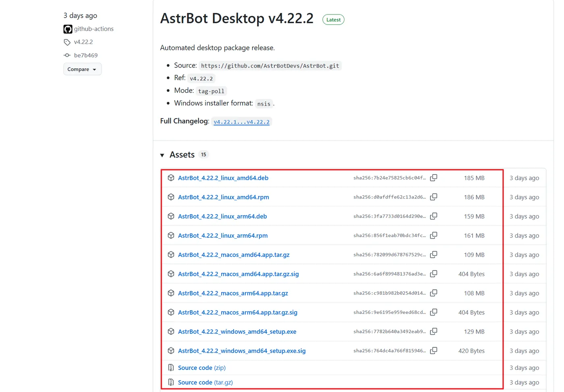Download Source code (tar.gz)
This screenshot has height=392, width=564.
pos(205,382)
